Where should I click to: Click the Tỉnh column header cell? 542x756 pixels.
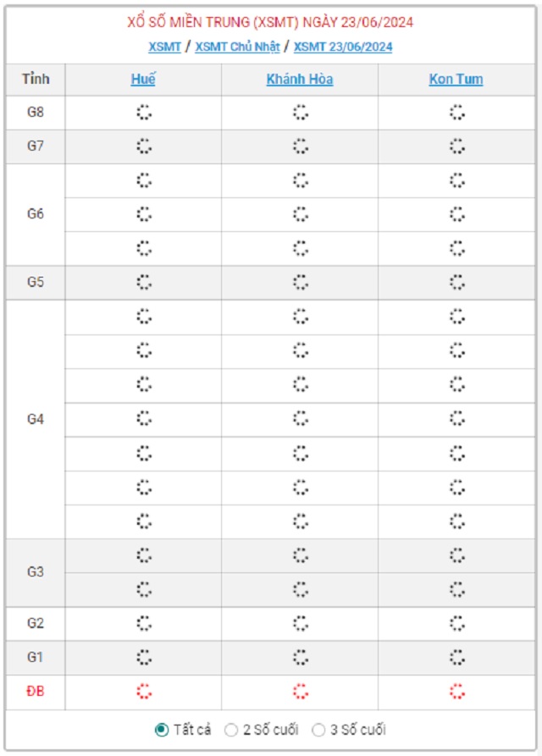pyautogui.click(x=36, y=80)
